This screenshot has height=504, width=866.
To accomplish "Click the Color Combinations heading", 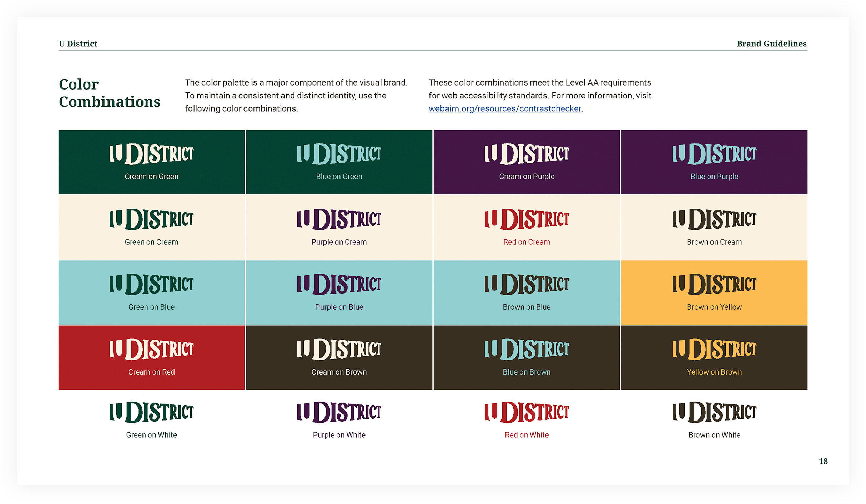I will 110,93.
